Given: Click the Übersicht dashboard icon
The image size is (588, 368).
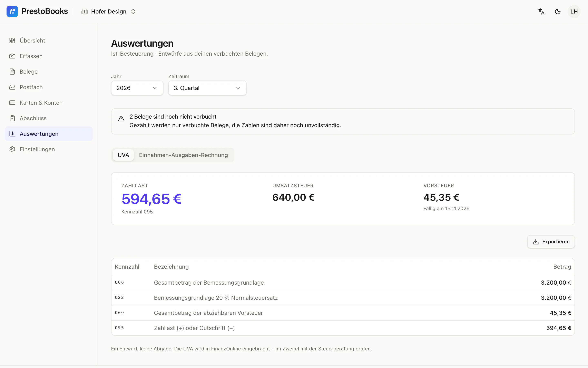Looking at the screenshot, I should [12, 40].
